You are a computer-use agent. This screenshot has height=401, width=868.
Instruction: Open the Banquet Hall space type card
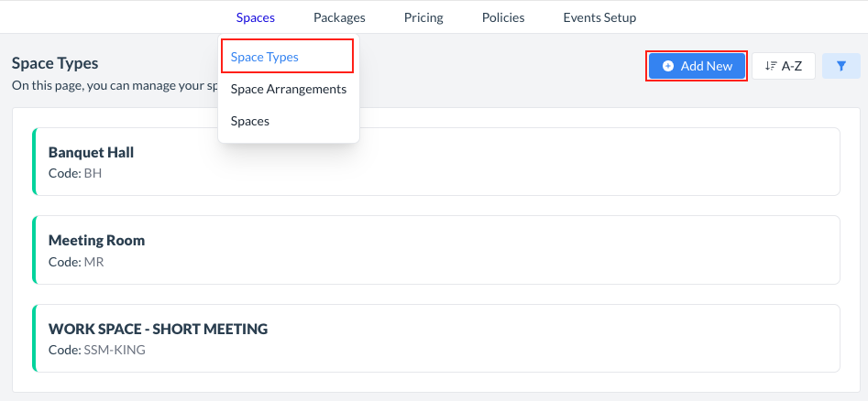(x=435, y=161)
